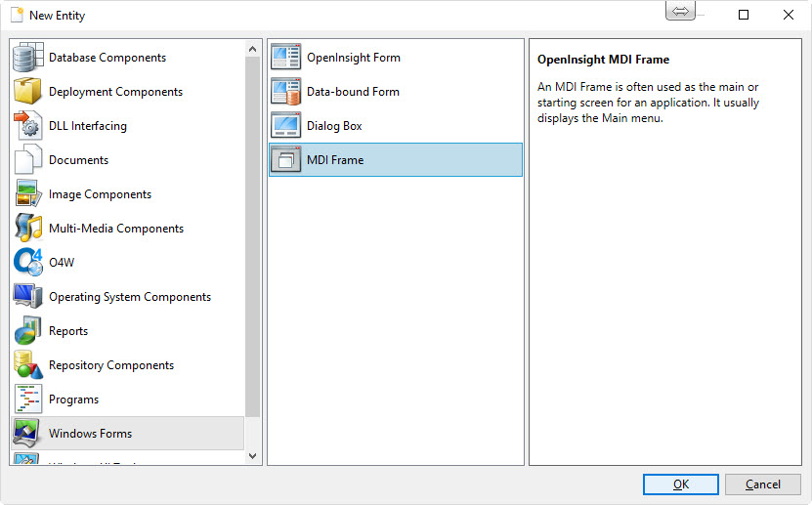Image resolution: width=812 pixels, height=505 pixels.
Task: Select Repository Components label
Action: coord(111,364)
